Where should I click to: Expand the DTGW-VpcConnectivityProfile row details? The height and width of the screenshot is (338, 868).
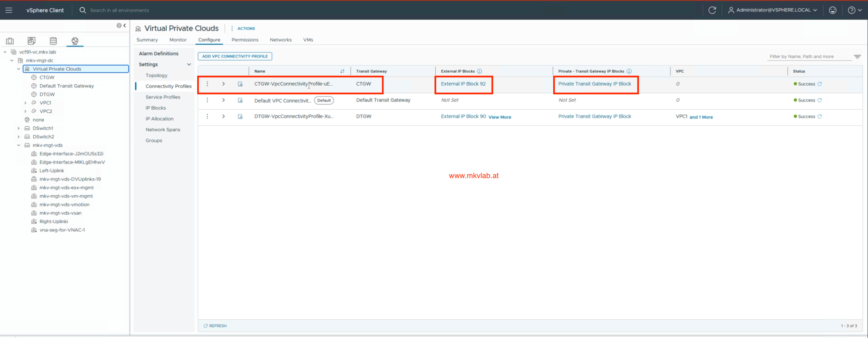click(x=223, y=116)
